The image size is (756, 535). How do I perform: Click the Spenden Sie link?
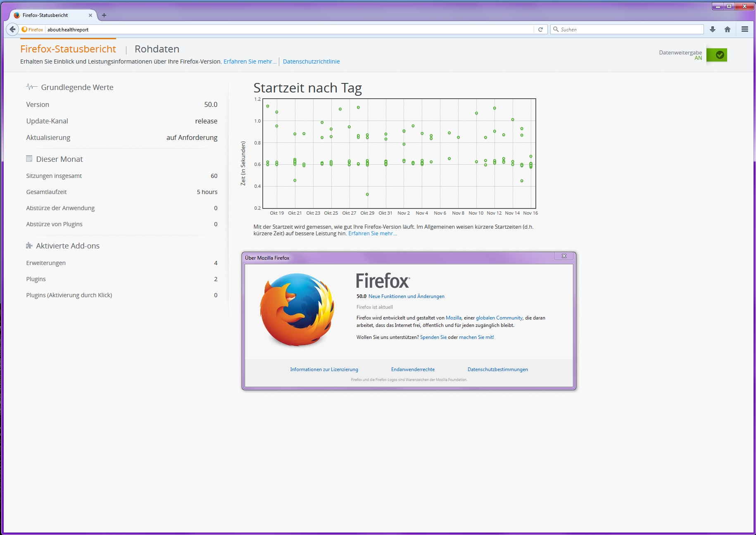(x=433, y=337)
